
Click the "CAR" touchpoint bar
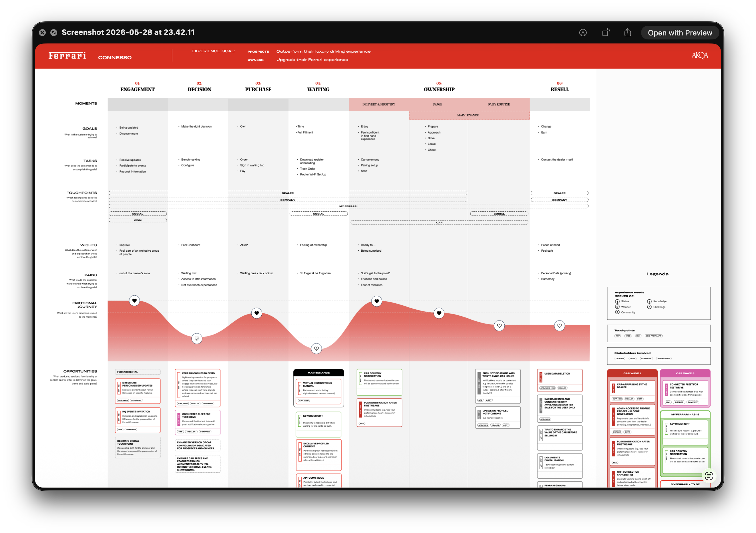point(439,222)
